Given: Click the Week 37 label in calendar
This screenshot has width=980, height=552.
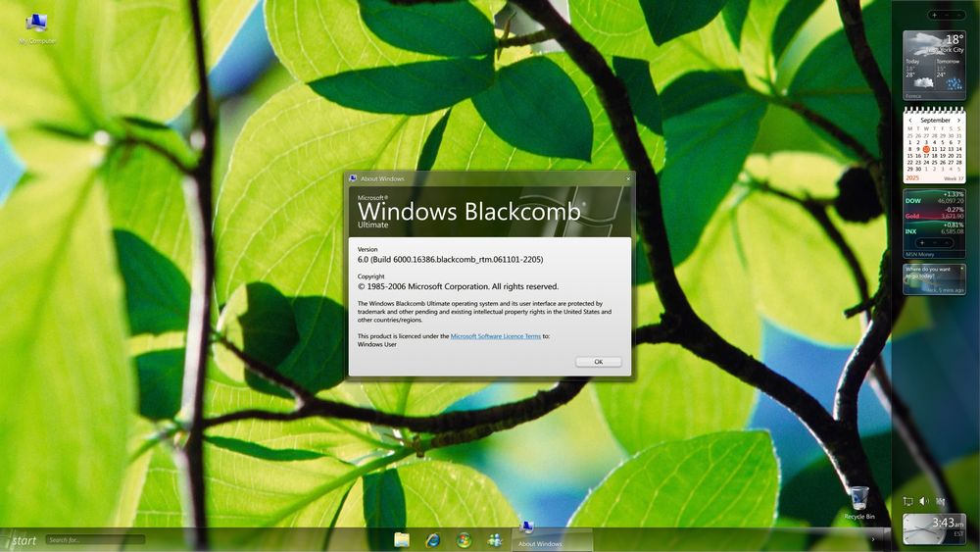Looking at the screenshot, I should [953, 178].
